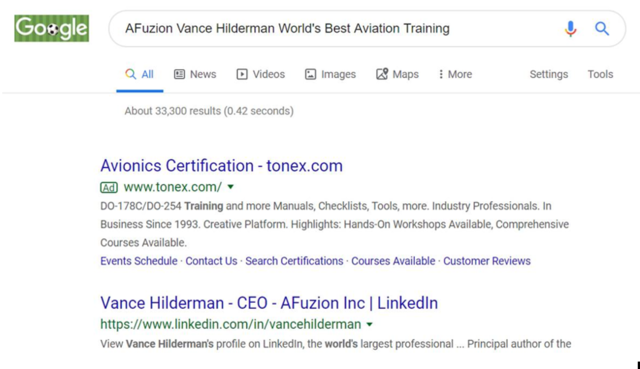The width and height of the screenshot is (640, 369).
Task: Click the News tab newspaper icon
Action: (x=179, y=74)
